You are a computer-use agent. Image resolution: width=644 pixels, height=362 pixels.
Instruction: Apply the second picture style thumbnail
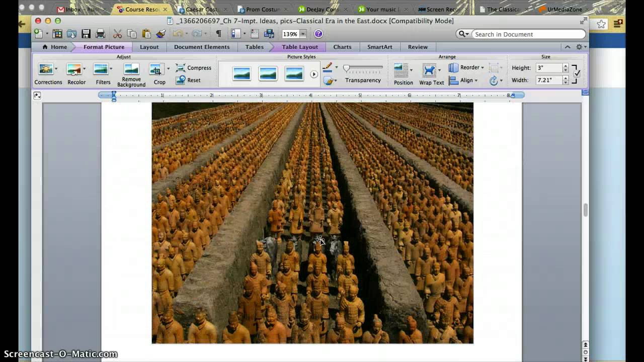tap(268, 74)
